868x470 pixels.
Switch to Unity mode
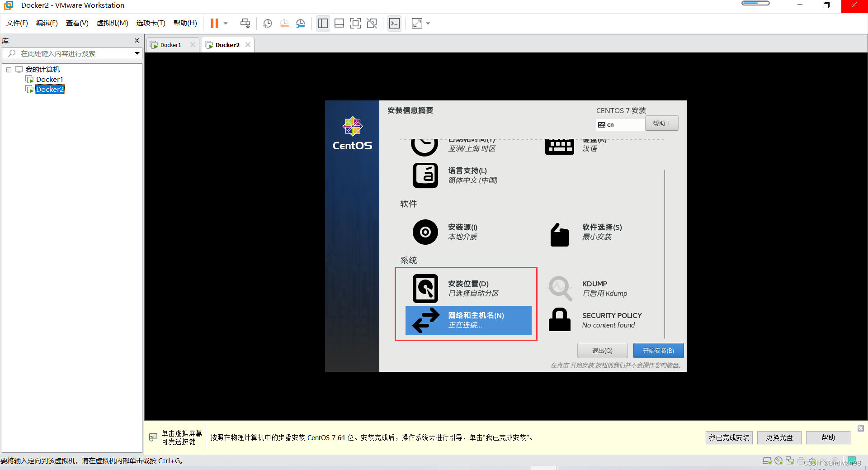tap(372, 23)
